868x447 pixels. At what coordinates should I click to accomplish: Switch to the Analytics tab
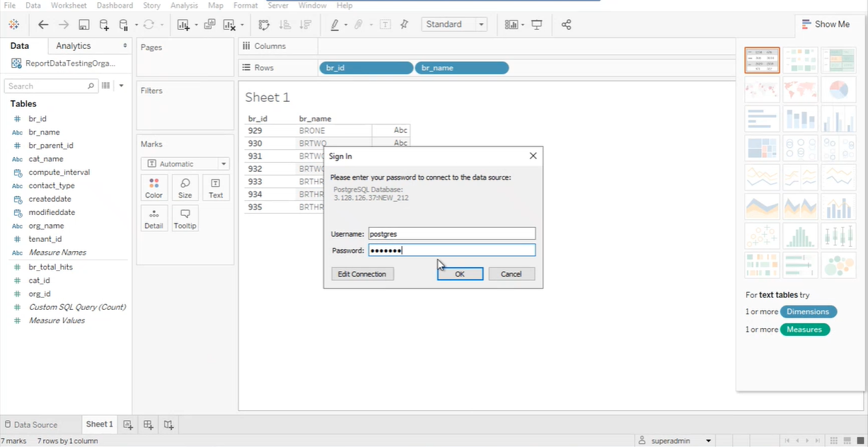(74, 46)
